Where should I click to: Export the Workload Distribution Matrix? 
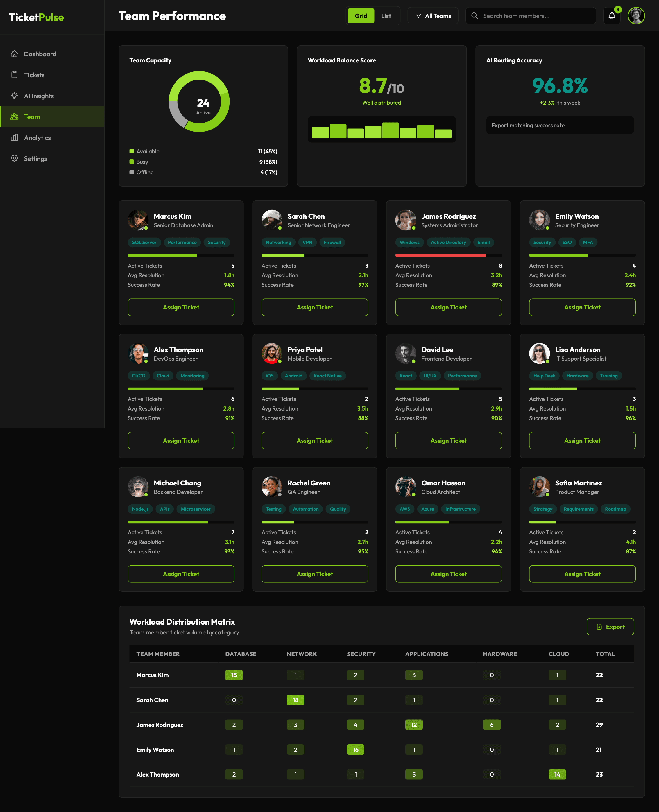[610, 627]
